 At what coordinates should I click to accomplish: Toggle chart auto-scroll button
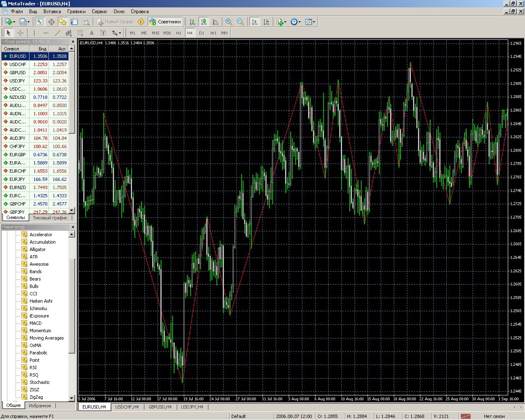255,22
